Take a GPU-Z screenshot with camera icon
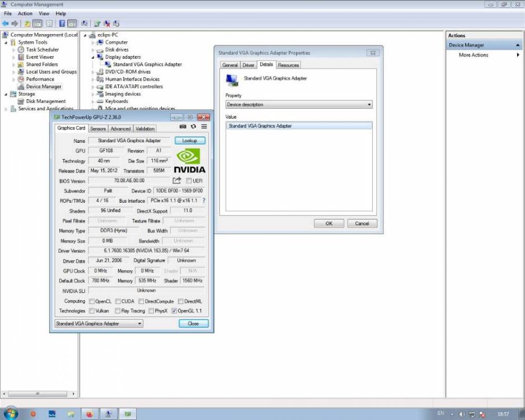Viewport: 525px width, 420px height. point(183,126)
